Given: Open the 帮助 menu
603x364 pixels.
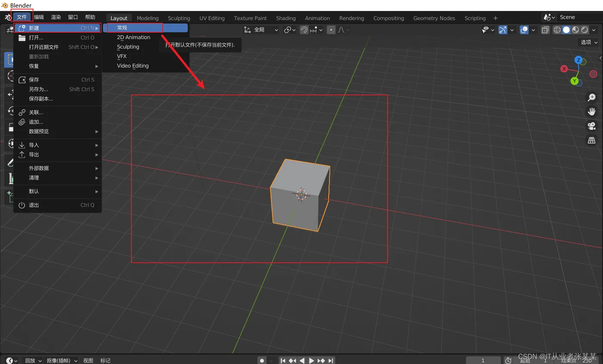Looking at the screenshot, I should 90,17.
